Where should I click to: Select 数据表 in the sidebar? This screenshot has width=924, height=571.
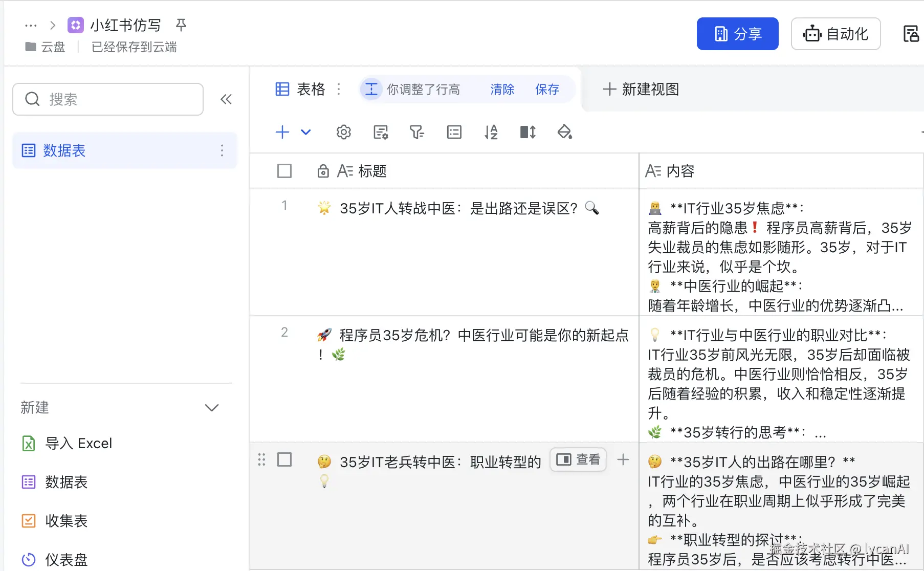(x=125, y=150)
